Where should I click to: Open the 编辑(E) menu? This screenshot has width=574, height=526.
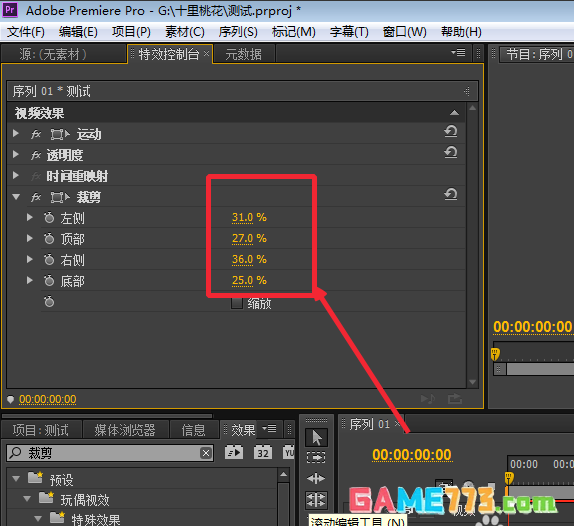point(78,32)
